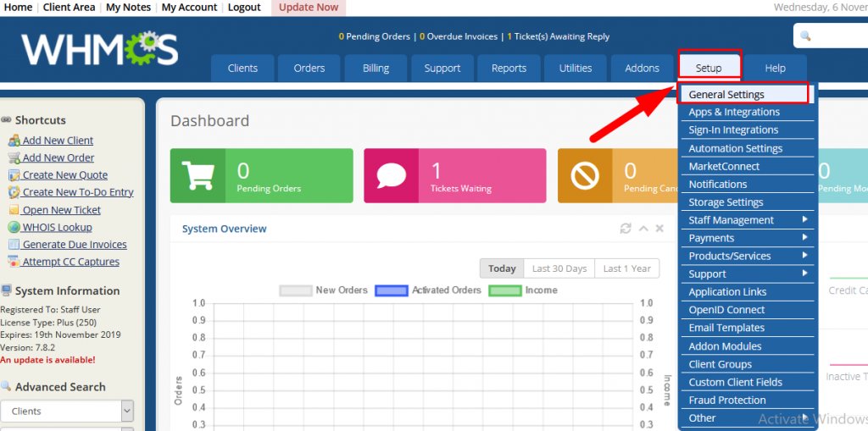Open the Client Area link
This screenshot has height=431, width=868.
pyautogui.click(x=69, y=7)
